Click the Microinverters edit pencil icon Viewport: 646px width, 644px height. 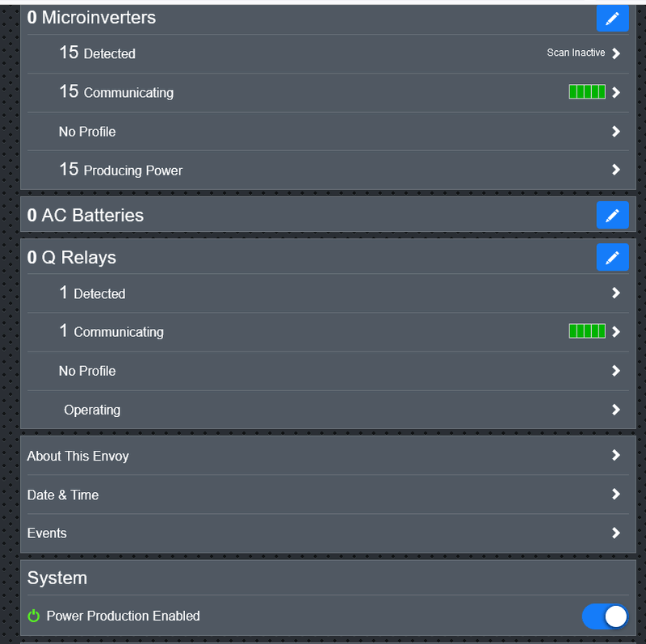(612, 18)
